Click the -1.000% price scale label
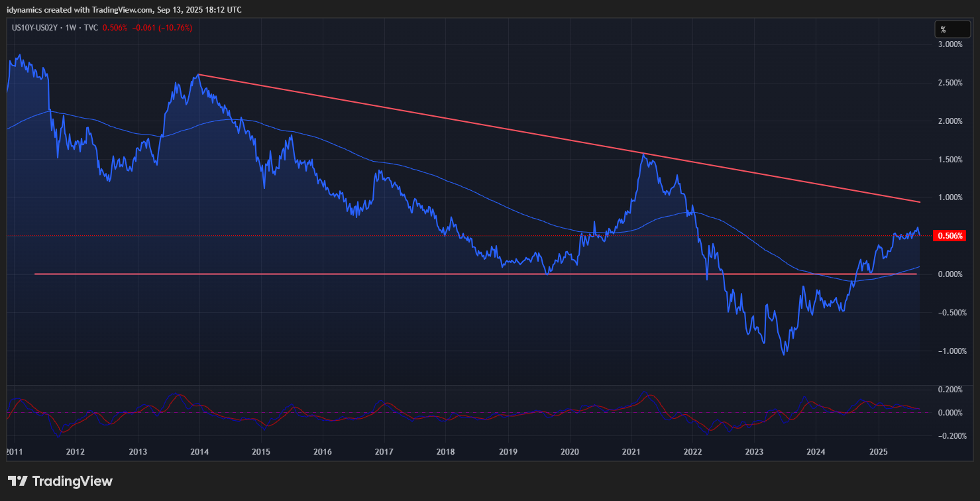The height and width of the screenshot is (501, 980). tap(948, 351)
